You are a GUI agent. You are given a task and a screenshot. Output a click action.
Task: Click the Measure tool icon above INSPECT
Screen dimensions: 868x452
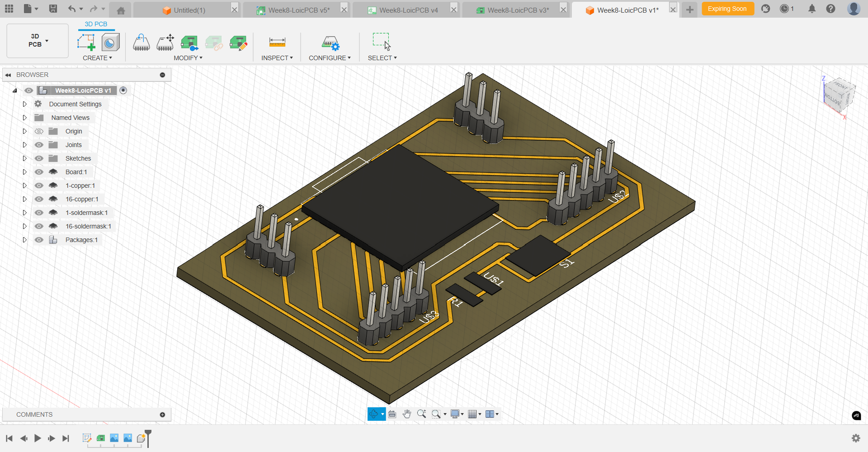tap(277, 43)
